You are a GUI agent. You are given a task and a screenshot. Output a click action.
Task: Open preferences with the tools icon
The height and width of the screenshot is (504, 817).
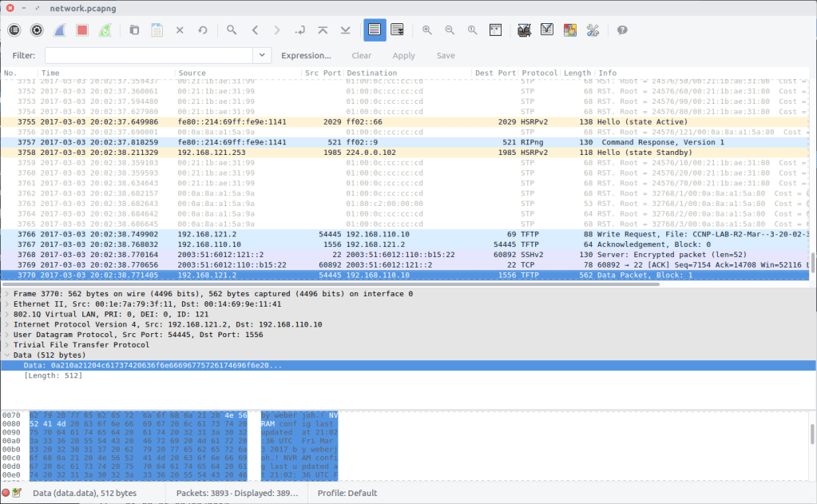(593, 30)
